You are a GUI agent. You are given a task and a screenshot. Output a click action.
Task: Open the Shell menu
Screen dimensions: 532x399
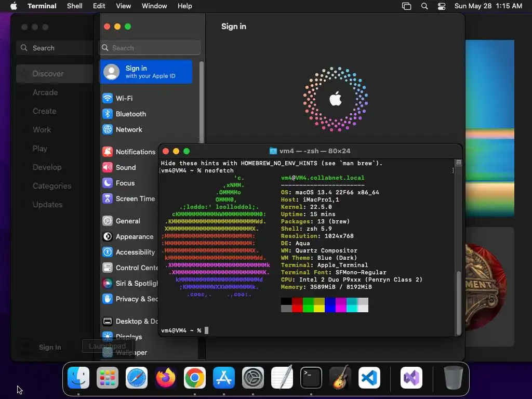[x=75, y=6]
